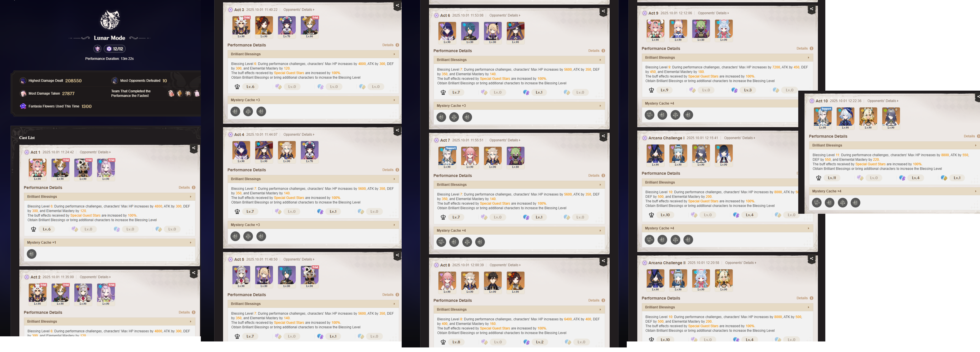Expand Mystery Cache ×3 in Act 3
The image size is (980, 352).
click(x=312, y=100)
